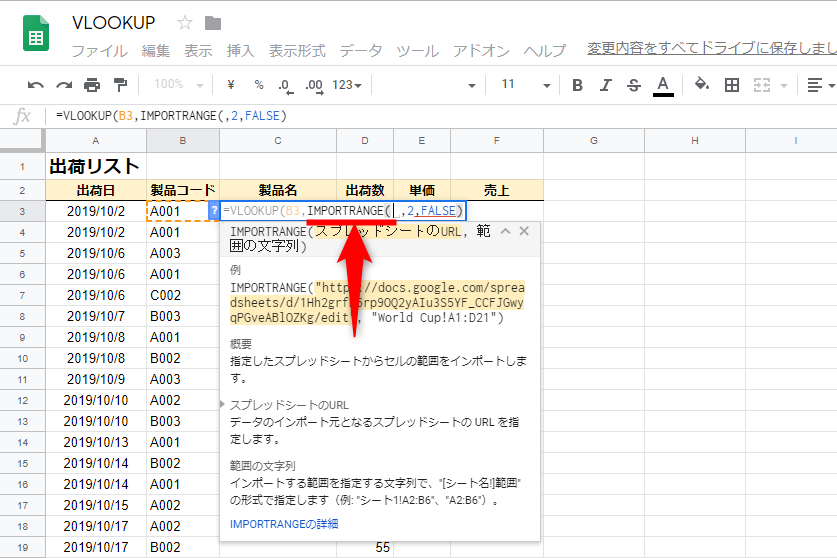Select the paint format tool
The width and height of the screenshot is (837, 558).
point(121,85)
